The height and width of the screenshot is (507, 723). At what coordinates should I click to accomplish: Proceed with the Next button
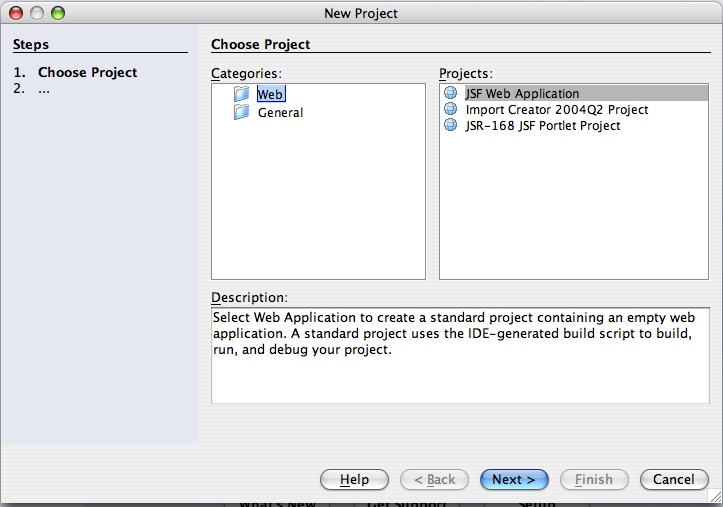point(514,479)
